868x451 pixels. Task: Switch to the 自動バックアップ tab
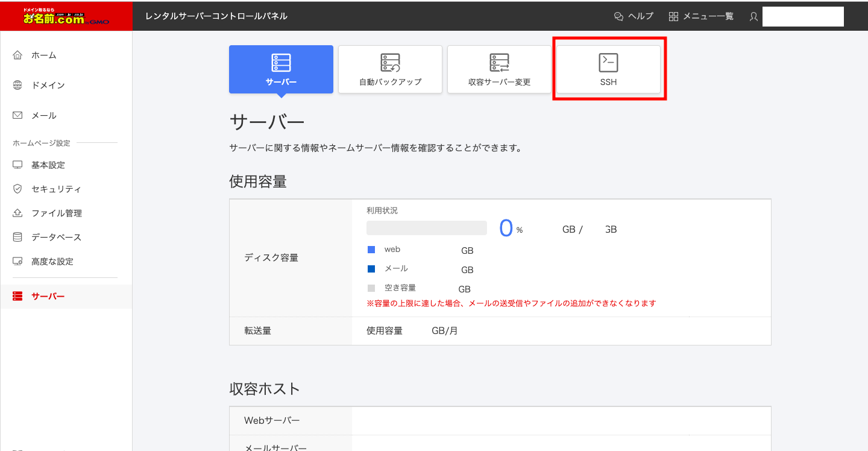tap(390, 69)
